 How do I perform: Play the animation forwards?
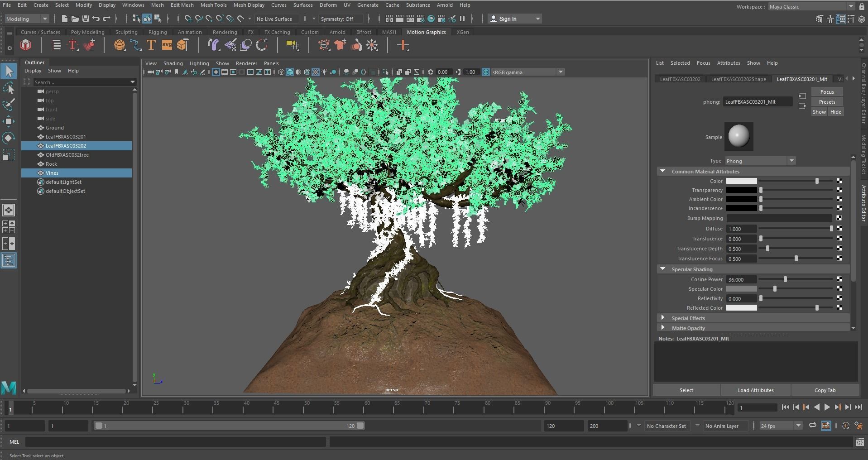click(827, 407)
